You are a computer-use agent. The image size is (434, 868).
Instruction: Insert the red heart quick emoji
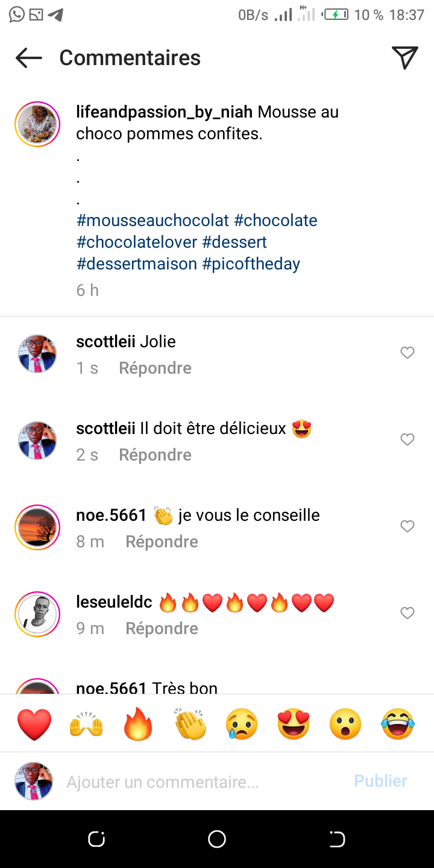(x=34, y=724)
